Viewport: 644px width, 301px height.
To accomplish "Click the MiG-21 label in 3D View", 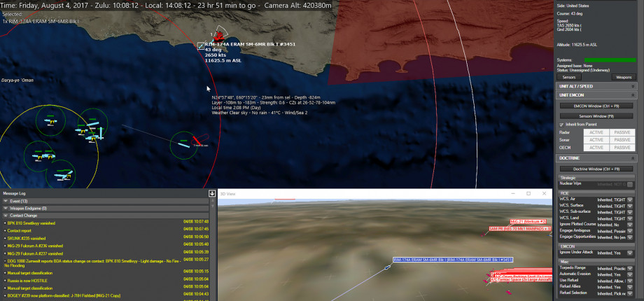I will click(x=528, y=221).
